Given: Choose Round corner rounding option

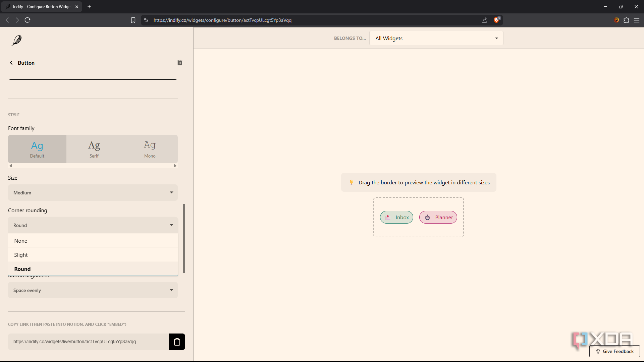Looking at the screenshot, I should click(93, 269).
